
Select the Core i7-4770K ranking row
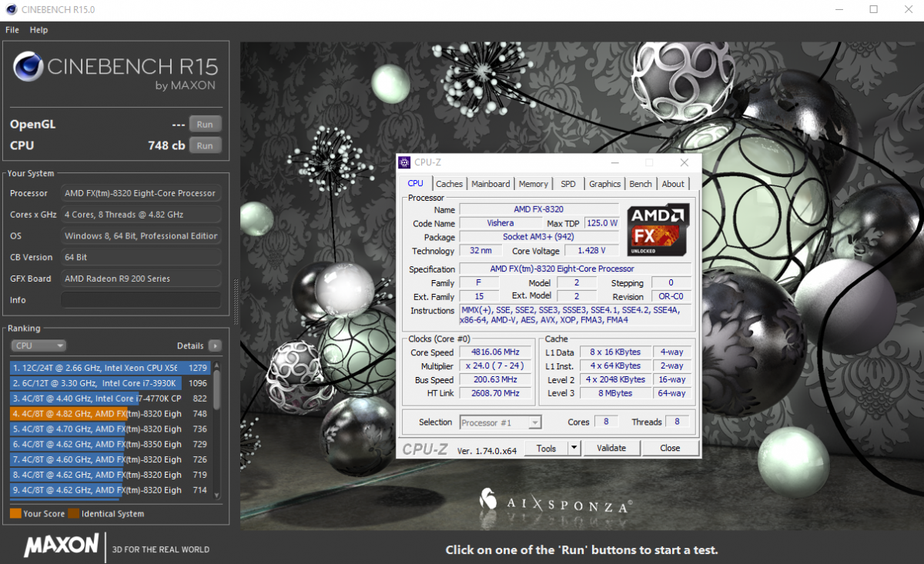click(110, 399)
